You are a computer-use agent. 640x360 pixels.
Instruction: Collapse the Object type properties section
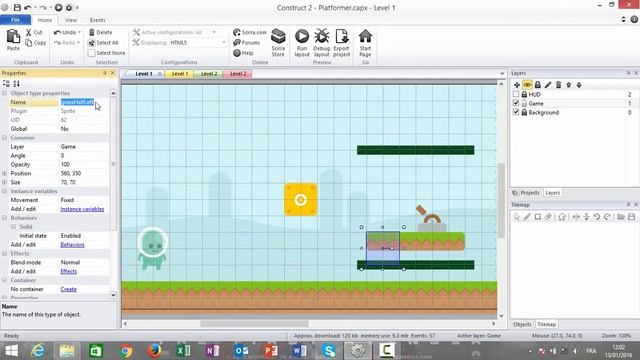coord(4,93)
